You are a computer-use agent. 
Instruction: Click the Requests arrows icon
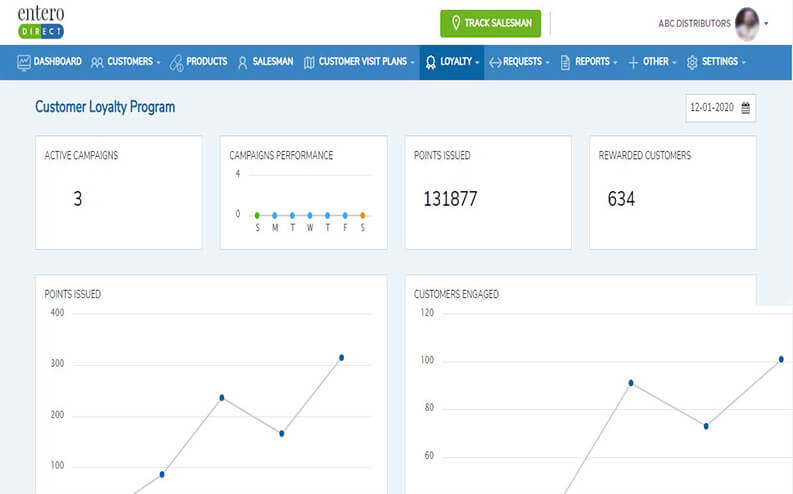point(495,62)
